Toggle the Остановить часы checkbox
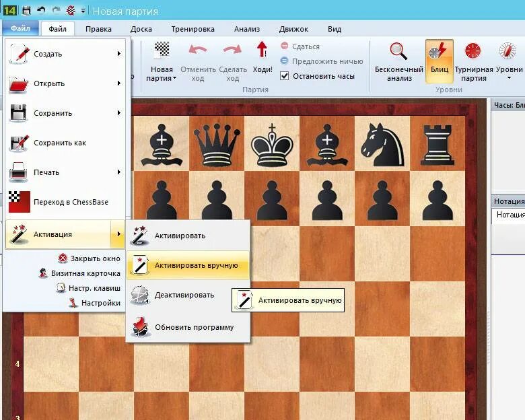Screen dimensions: 525x420 point(285,76)
